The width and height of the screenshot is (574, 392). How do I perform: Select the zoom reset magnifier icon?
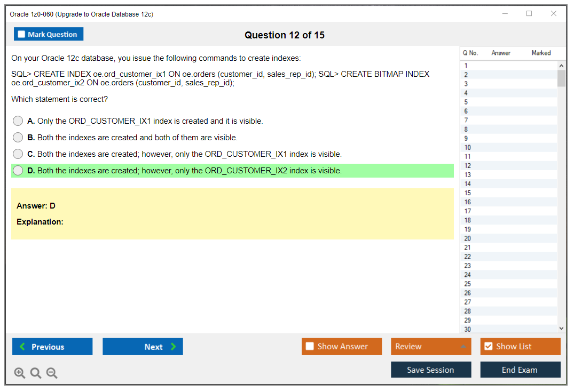tap(35, 373)
